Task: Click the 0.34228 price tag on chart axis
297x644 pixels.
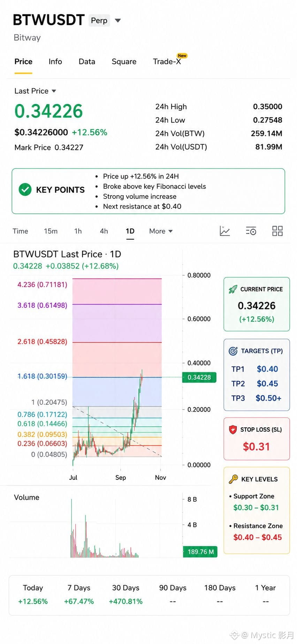Action: [199, 377]
